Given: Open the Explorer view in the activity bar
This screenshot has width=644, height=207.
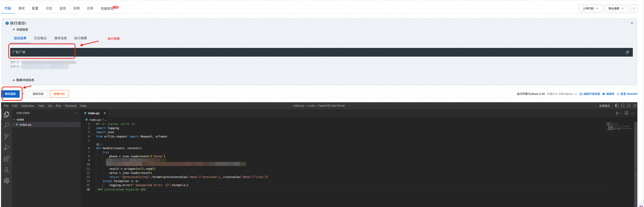Looking at the screenshot, I should click(x=7, y=115).
